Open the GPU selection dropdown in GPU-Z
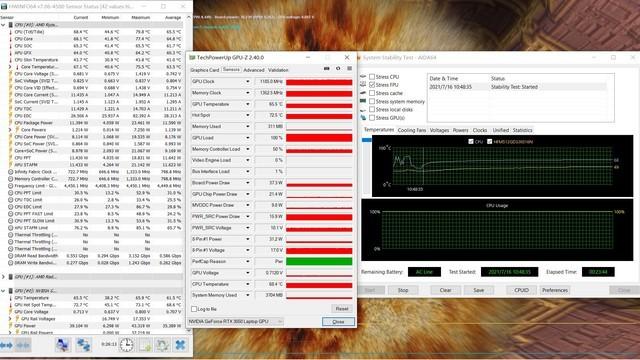640x360 pixels. 236,322
